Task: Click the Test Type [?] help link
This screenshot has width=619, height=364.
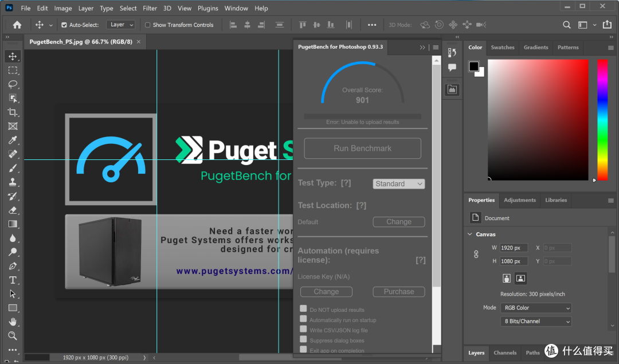Action: (x=346, y=183)
